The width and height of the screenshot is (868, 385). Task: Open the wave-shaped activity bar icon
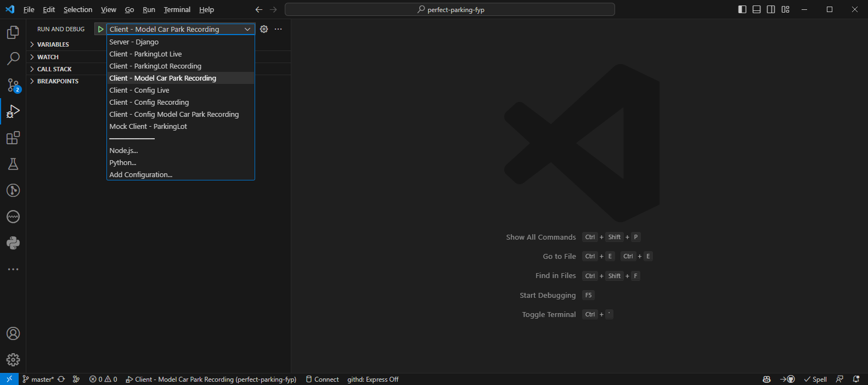tap(13, 217)
